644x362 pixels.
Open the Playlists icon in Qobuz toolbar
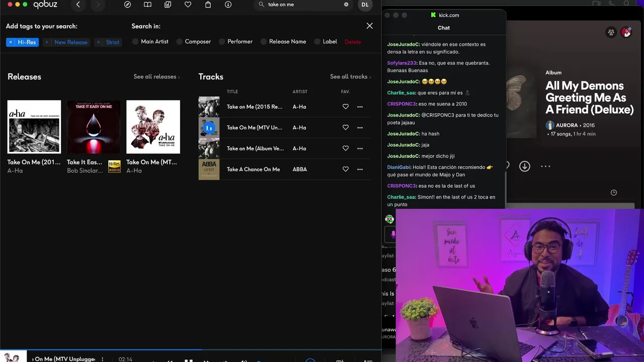point(168,5)
